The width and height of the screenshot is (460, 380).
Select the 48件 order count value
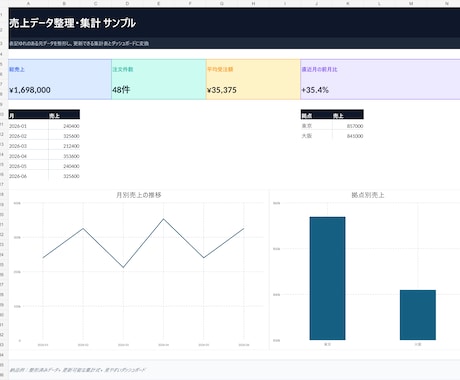[121, 90]
